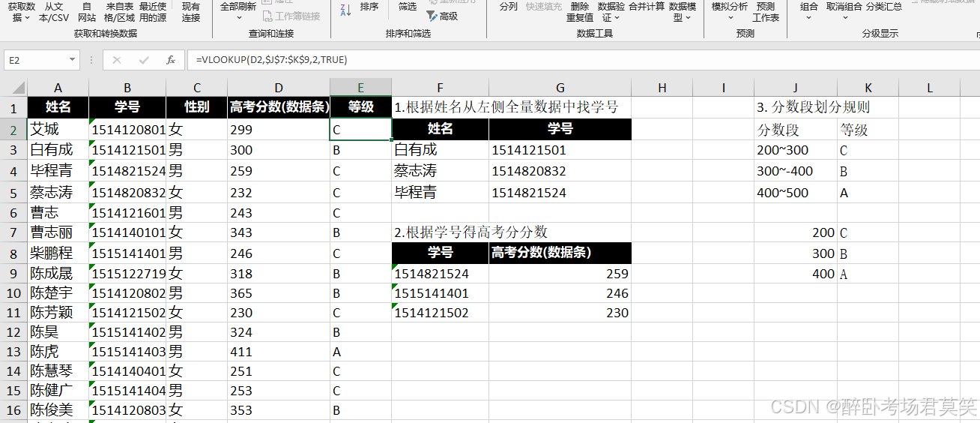Open the 数据模型 dropdown
The image size is (980, 423).
coord(689,17)
